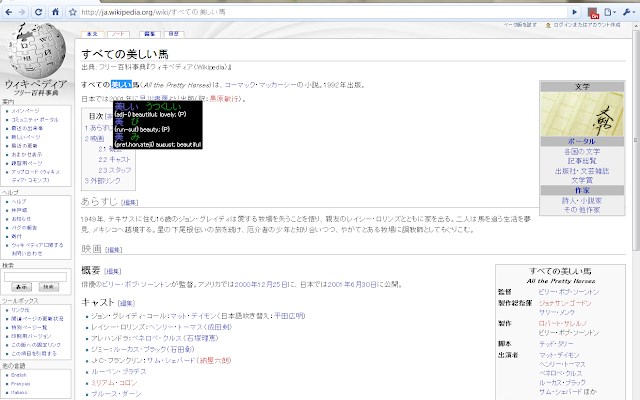Viewport: 640px width, 400px height.
Task: Open the red ミリアム・コロン link
Action: click(x=114, y=383)
